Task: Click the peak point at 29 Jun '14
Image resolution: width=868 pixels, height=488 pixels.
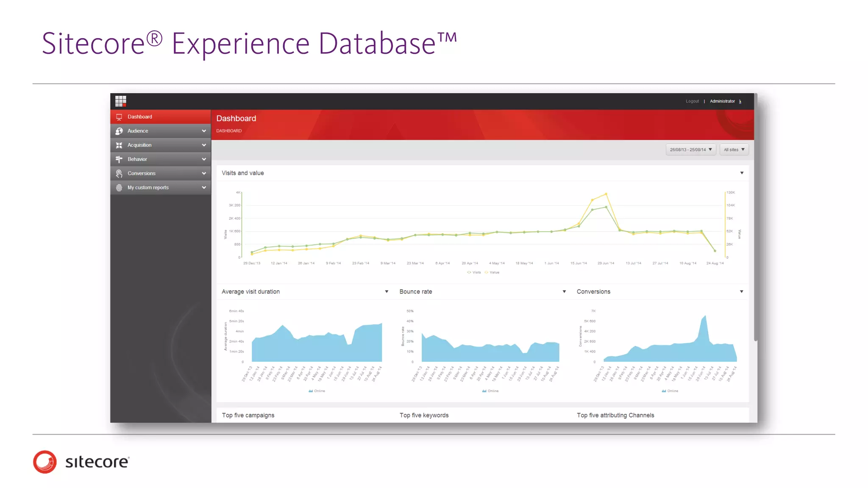Action: (606, 194)
